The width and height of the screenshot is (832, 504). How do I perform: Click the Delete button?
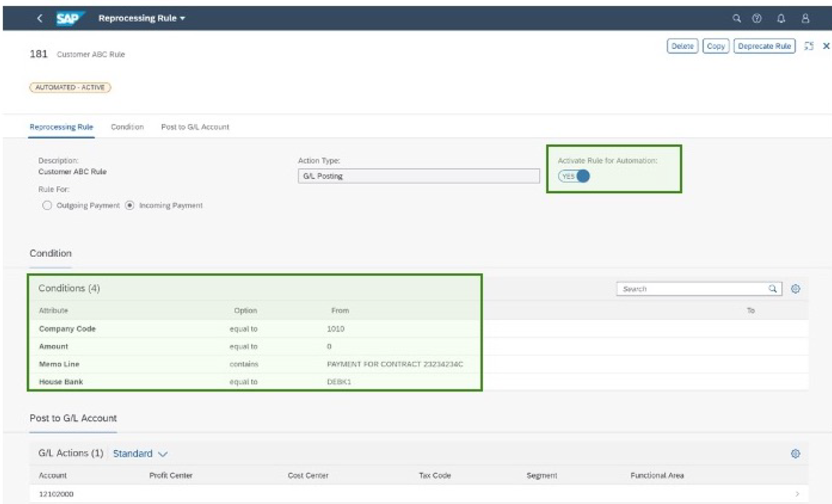click(682, 46)
